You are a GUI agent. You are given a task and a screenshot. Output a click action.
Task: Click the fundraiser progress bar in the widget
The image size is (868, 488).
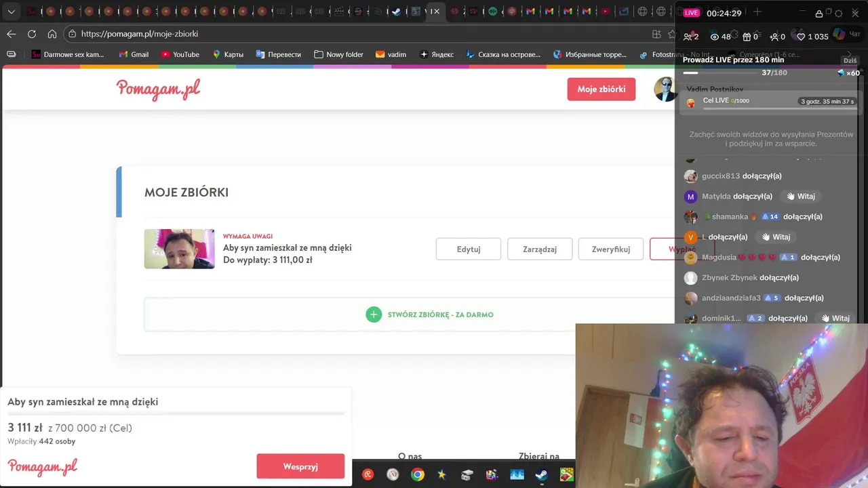176,413
